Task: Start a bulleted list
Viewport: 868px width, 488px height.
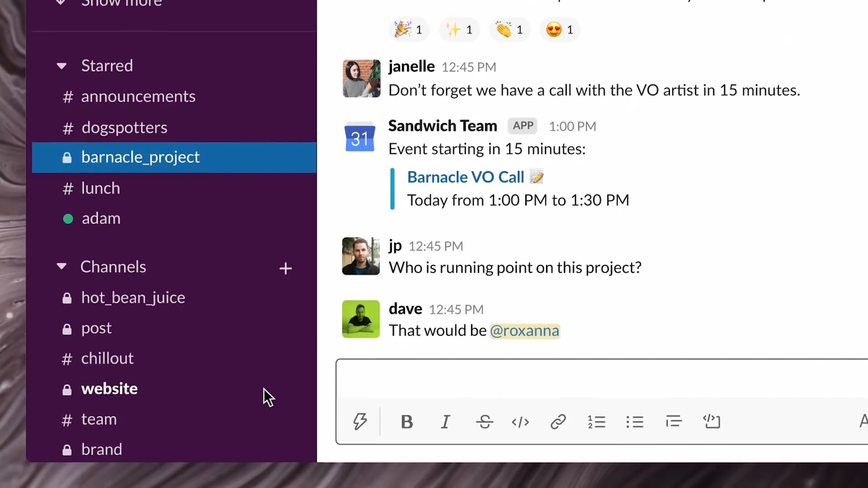Action: [635, 422]
